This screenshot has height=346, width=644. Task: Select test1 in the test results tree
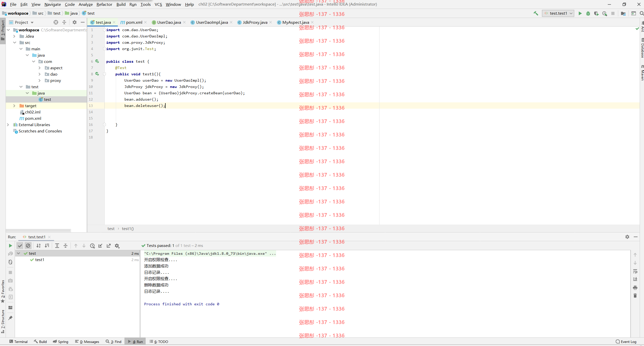tap(40, 260)
